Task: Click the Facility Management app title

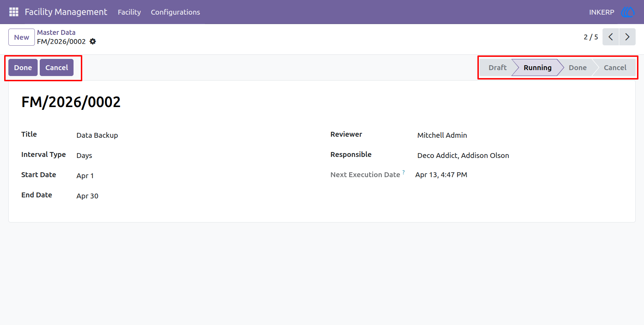Action: pos(66,12)
